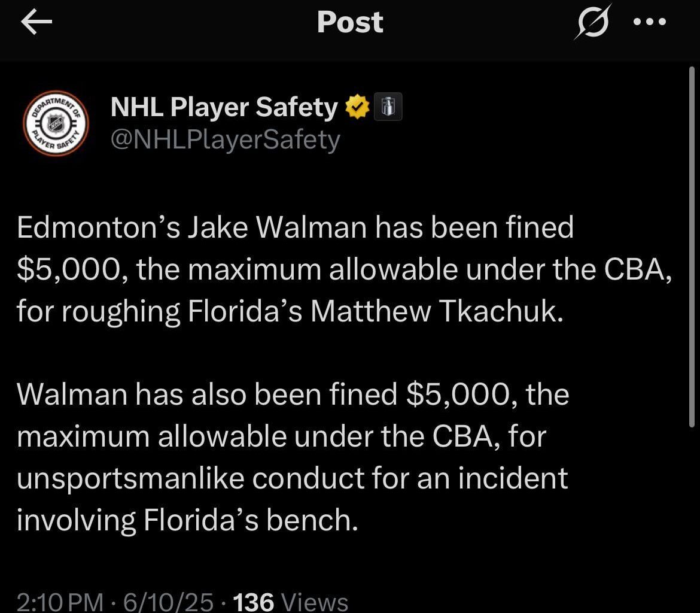
Task: Click the Stanley Cup affiliation badge
Action: pos(389,106)
